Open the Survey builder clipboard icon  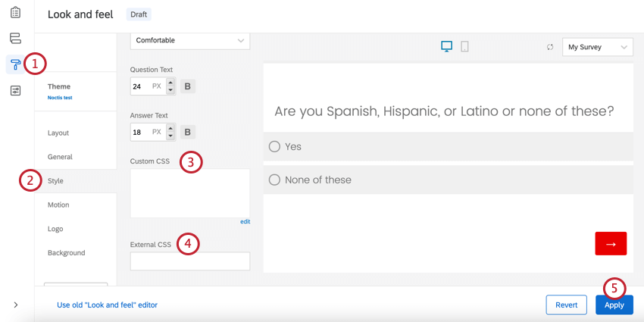(15, 13)
